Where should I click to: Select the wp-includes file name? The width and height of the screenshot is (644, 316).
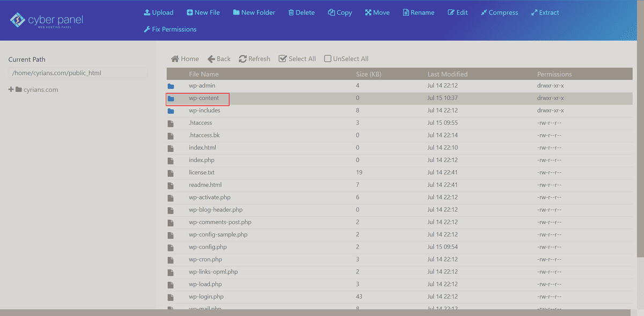click(x=205, y=111)
